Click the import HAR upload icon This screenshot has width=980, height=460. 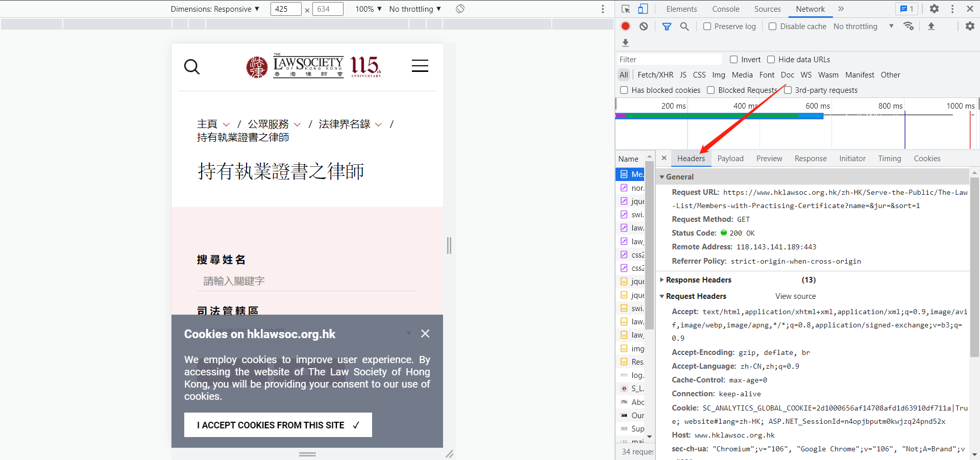(931, 26)
